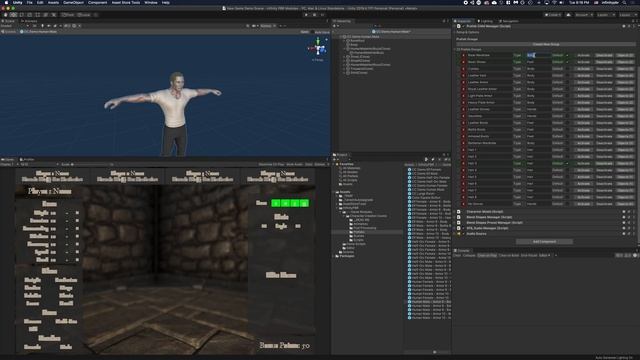The height and width of the screenshot is (360, 640).
Task: Select the Move tool in the toolbar
Action: pos(13,15)
